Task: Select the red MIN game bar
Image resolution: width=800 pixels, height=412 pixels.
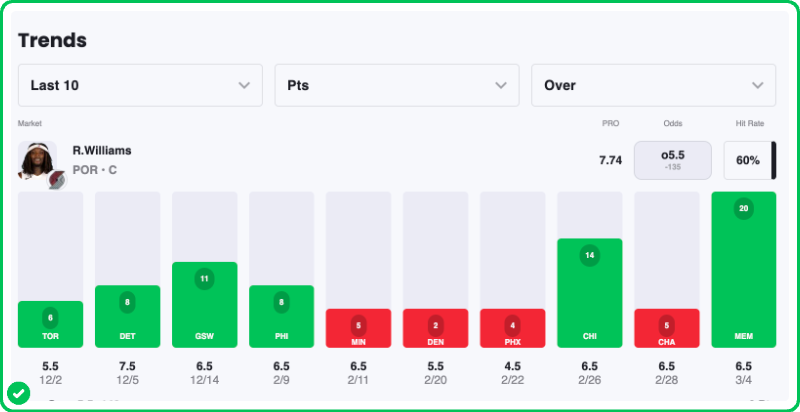Action: click(x=358, y=328)
